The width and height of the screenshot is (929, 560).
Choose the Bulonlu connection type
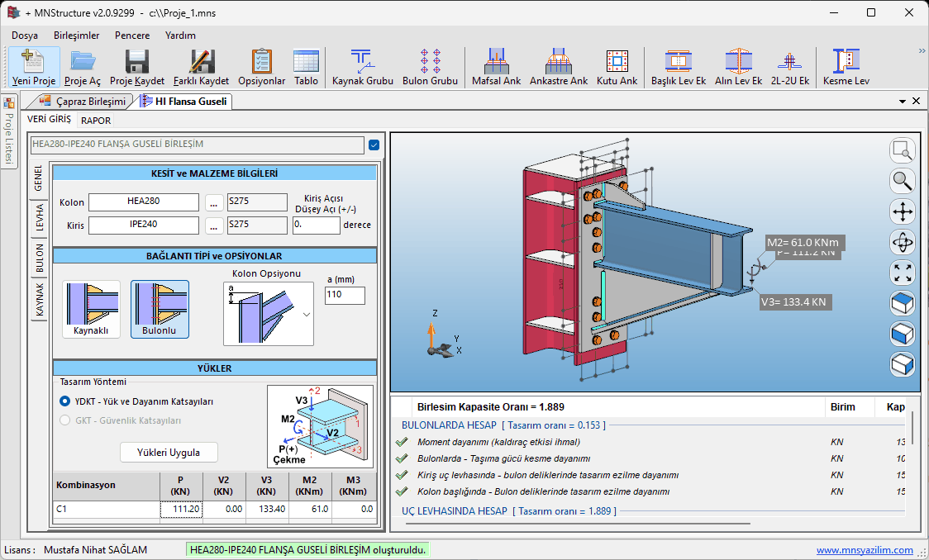point(160,309)
